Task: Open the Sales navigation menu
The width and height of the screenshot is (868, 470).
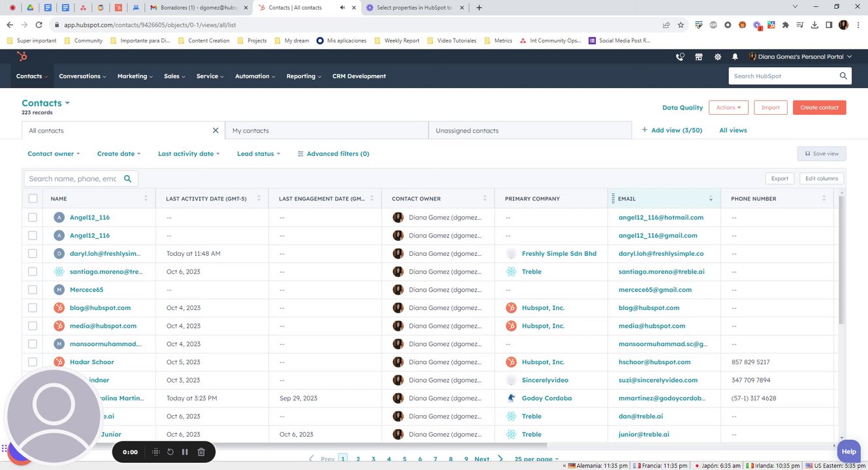Action: [x=175, y=76]
